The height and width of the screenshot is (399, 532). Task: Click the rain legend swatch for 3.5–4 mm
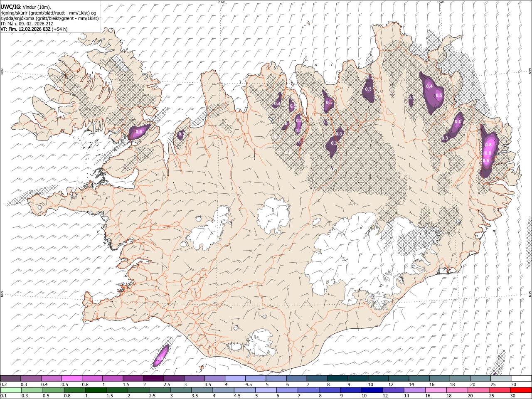click(x=202, y=390)
